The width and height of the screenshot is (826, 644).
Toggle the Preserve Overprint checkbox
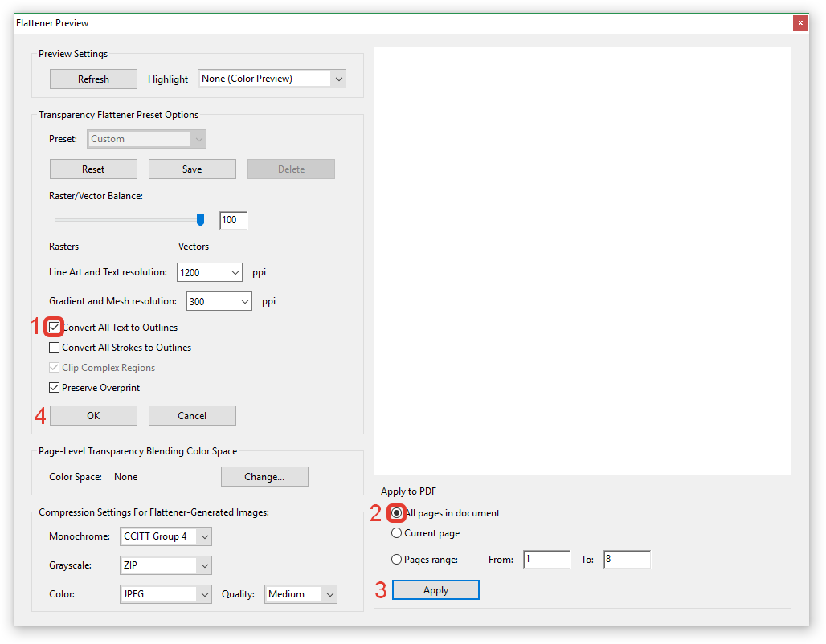[55, 388]
